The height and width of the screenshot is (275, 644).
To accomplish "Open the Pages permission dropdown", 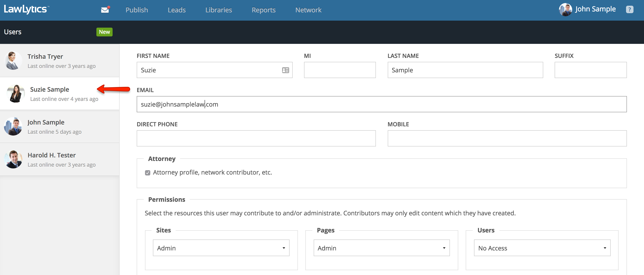I will 382,248.
